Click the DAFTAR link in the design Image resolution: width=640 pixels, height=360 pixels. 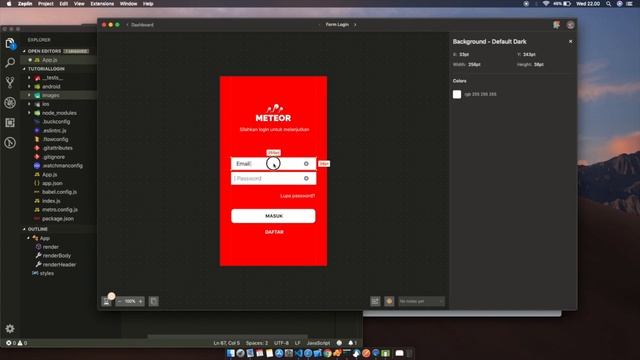pyautogui.click(x=274, y=232)
